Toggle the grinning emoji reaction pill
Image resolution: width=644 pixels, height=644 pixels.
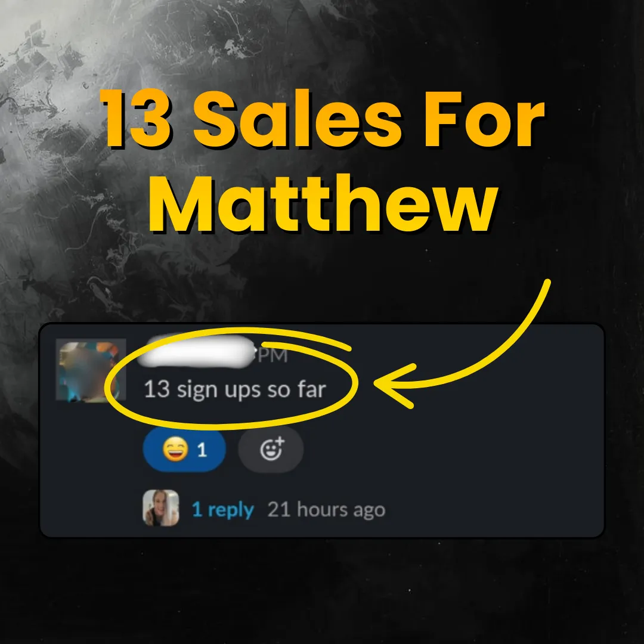click(x=184, y=450)
